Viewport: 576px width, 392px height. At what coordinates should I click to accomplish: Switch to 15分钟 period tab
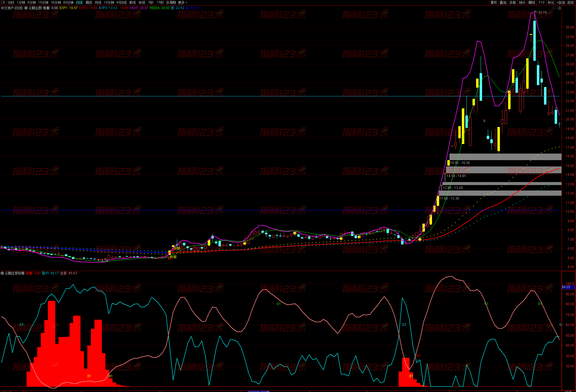click(43, 2)
